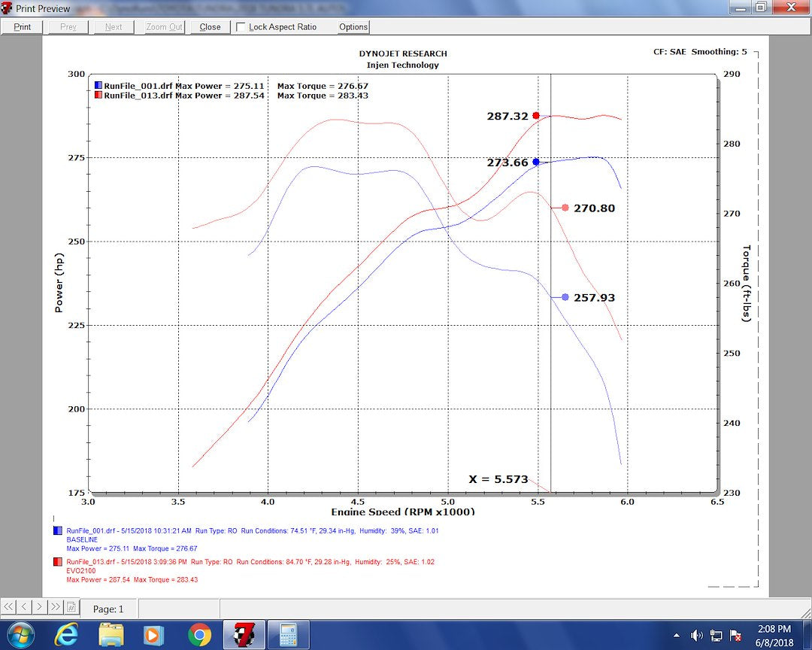Viewport: 812px width, 650px height.
Task: Click the Power (hp) axis label
Action: pos(59,283)
